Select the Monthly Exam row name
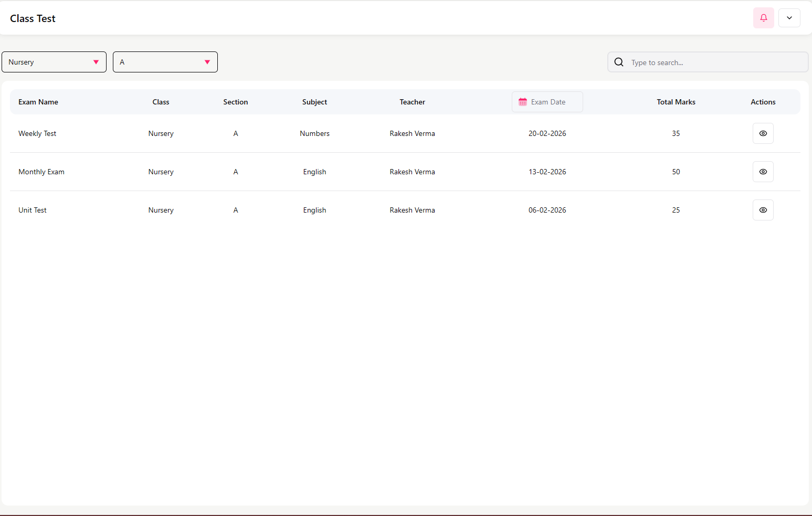This screenshot has width=812, height=516. click(x=41, y=172)
